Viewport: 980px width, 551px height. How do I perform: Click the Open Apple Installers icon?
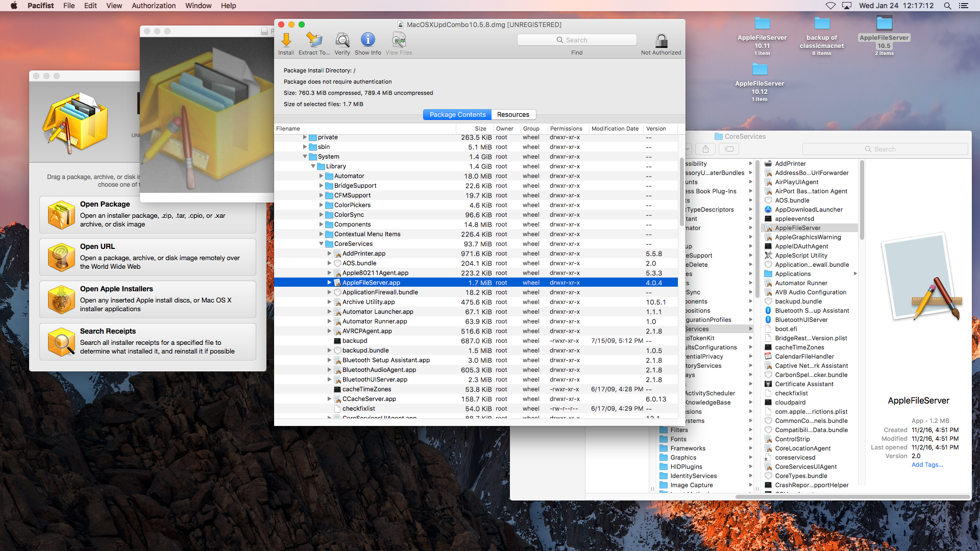click(x=61, y=299)
